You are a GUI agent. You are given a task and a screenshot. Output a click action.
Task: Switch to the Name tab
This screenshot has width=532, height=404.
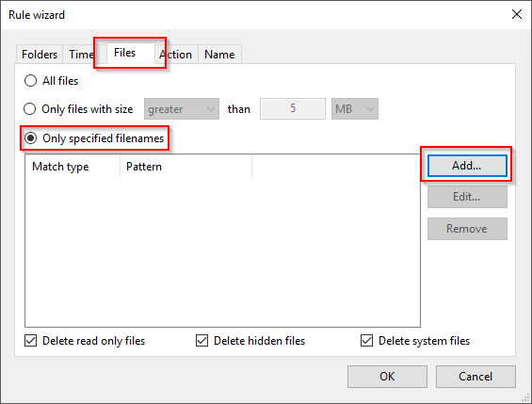[219, 55]
